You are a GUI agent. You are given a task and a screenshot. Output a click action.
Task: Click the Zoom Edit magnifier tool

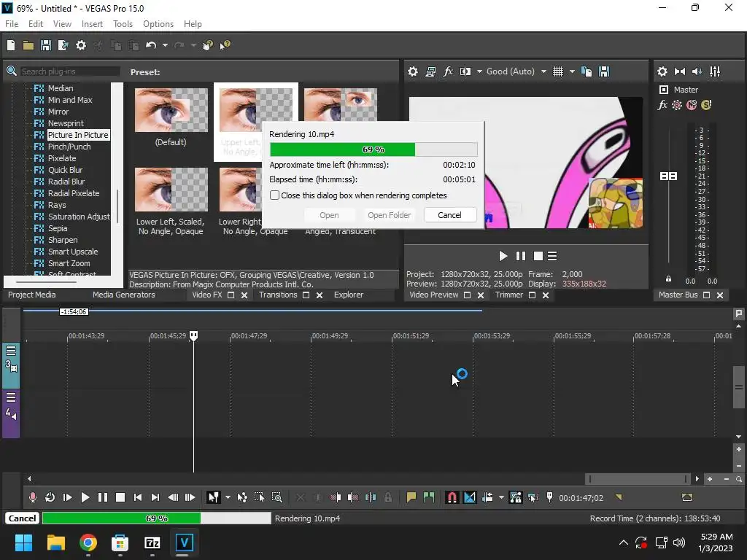(x=276, y=497)
